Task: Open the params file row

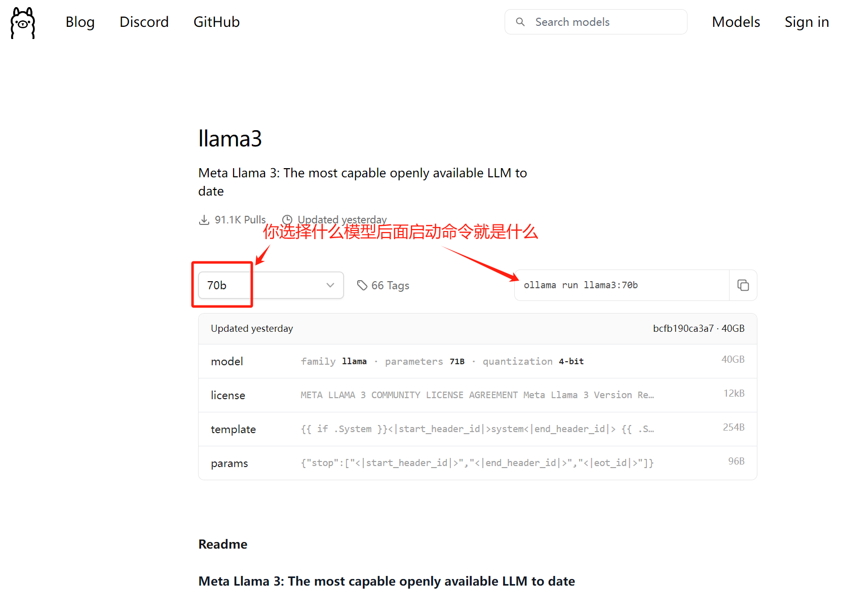Action: (477, 463)
